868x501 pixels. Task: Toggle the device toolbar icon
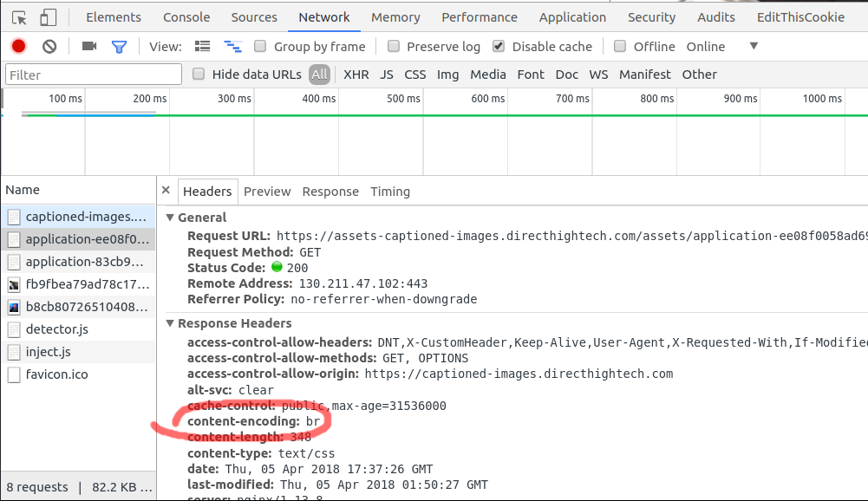pyautogui.click(x=49, y=17)
